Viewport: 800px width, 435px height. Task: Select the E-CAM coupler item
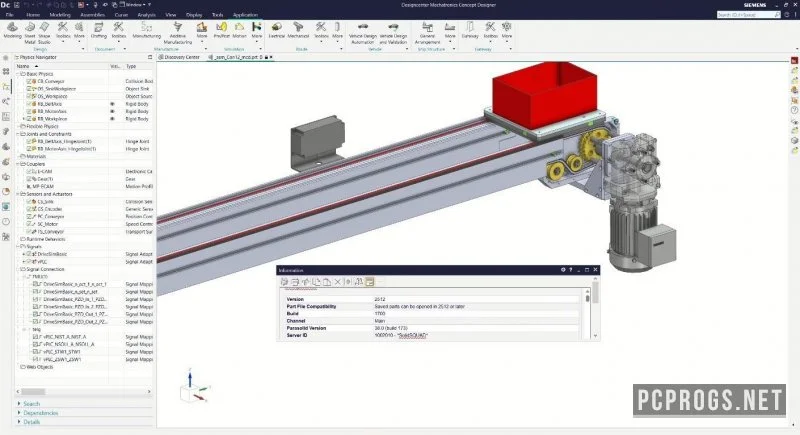click(x=45, y=171)
